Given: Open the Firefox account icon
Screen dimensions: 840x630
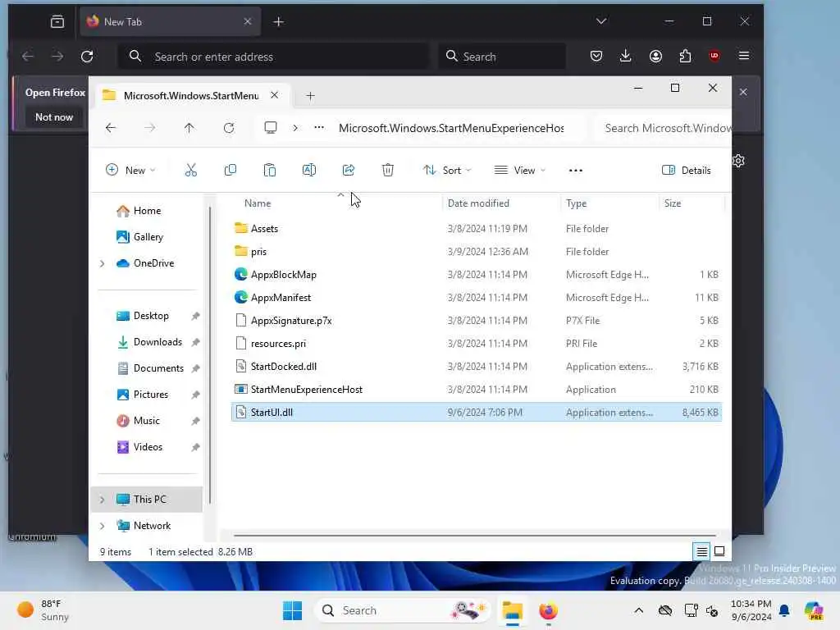Looking at the screenshot, I should 655,56.
